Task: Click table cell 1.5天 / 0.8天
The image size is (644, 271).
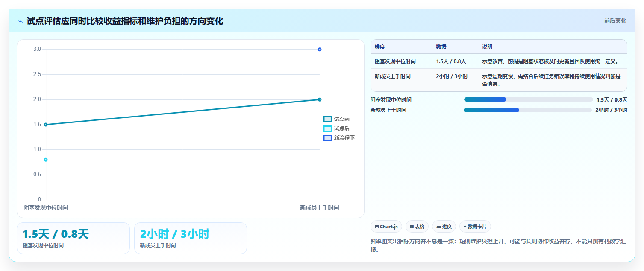Action: [451, 61]
